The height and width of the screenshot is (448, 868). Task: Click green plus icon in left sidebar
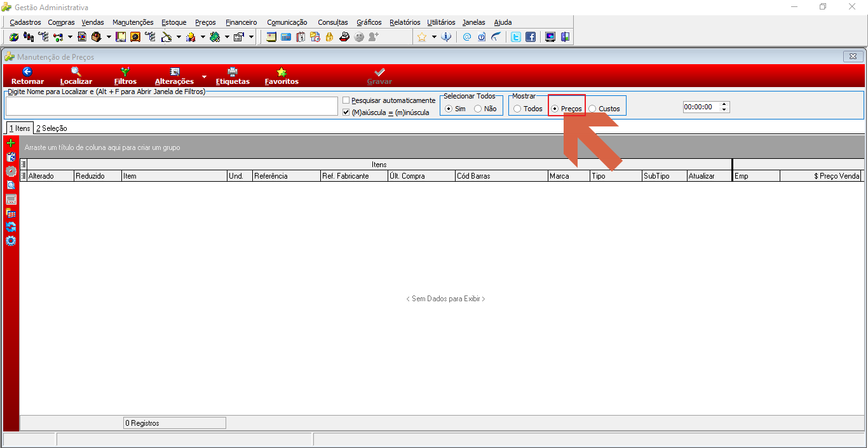point(11,143)
